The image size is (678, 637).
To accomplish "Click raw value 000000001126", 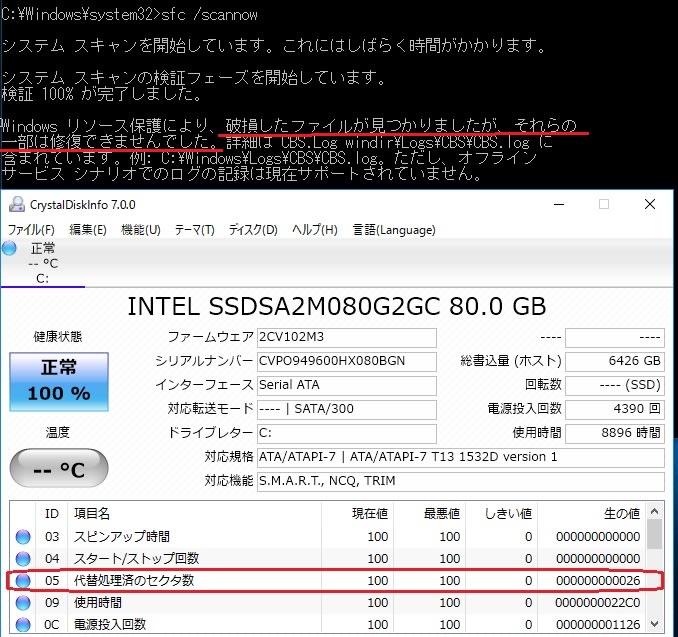I will click(x=598, y=625).
